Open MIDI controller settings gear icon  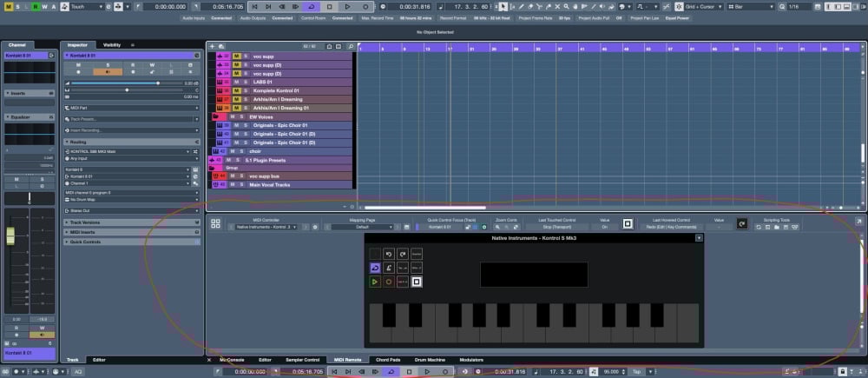point(315,227)
